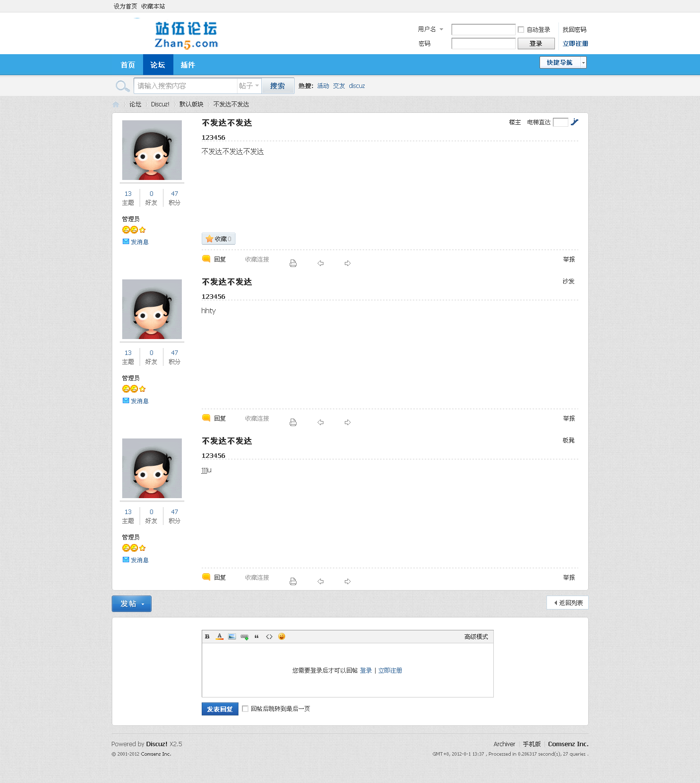The height and width of the screenshot is (783, 700).
Task: Click the 登录 link in reply box
Action: coord(366,671)
